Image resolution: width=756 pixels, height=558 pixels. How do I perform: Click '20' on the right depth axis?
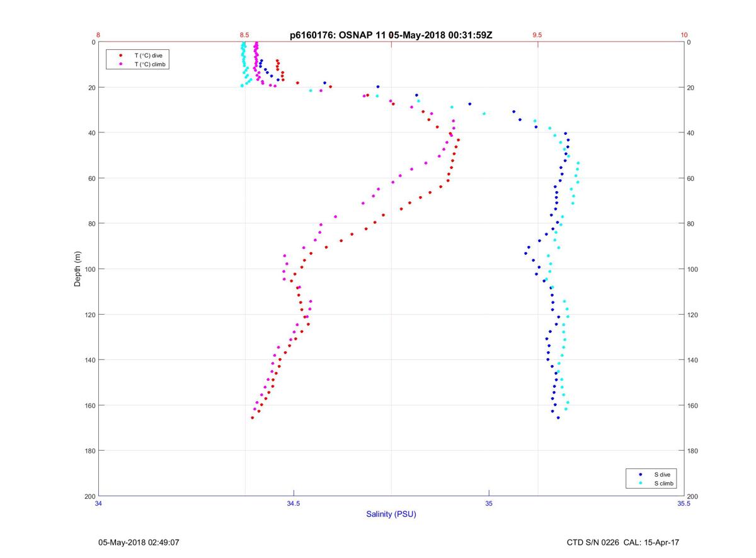point(691,88)
